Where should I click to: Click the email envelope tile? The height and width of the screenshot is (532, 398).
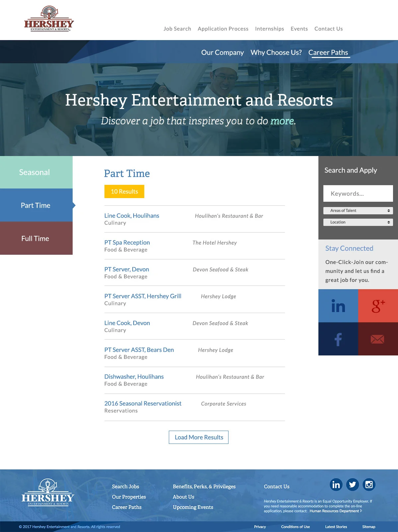(x=378, y=339)
